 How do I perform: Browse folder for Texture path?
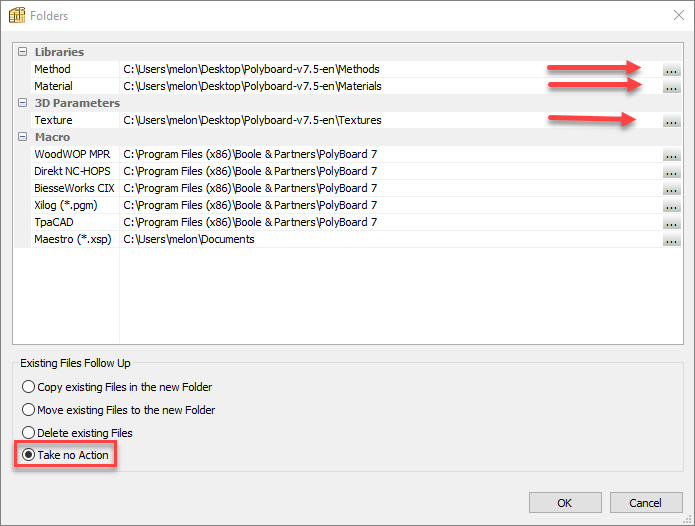tap(672, 121)
